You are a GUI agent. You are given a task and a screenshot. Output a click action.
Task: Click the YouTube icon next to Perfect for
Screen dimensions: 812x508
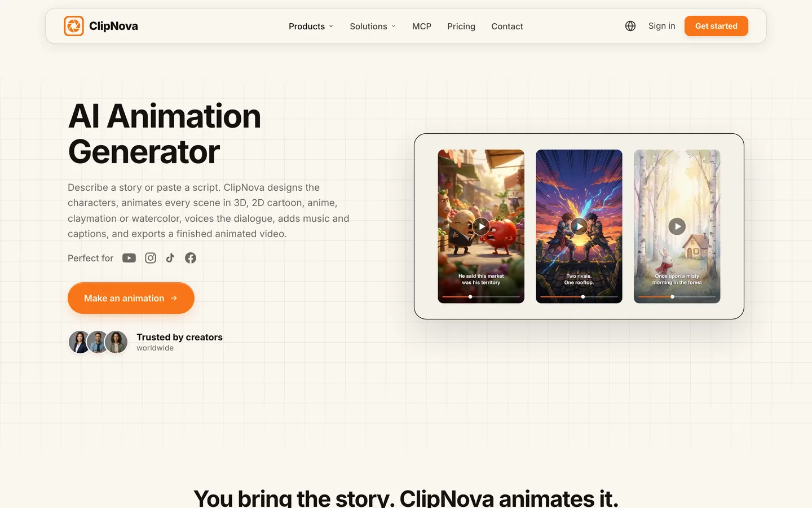(x=129, y=258)
